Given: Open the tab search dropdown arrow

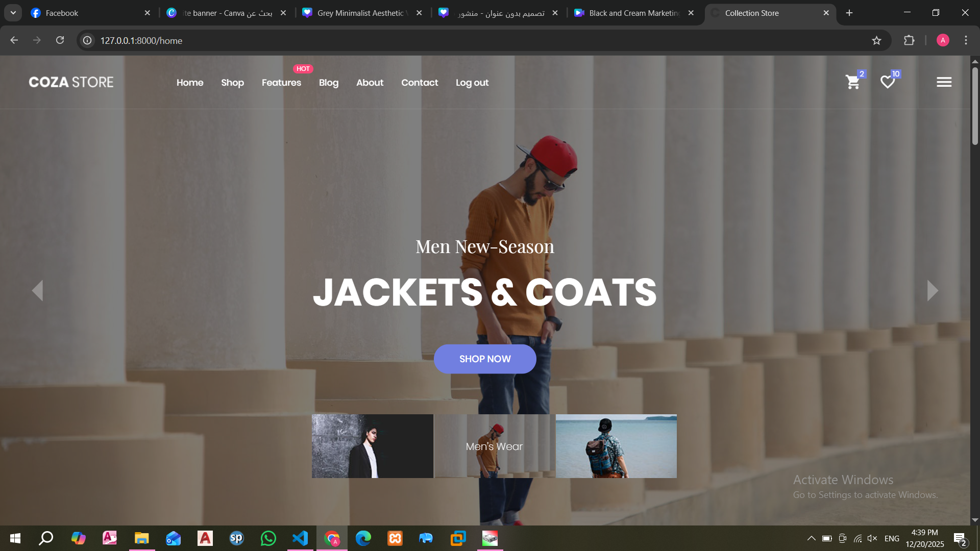Looking at the screenshot, I should [x=13, y=13].
